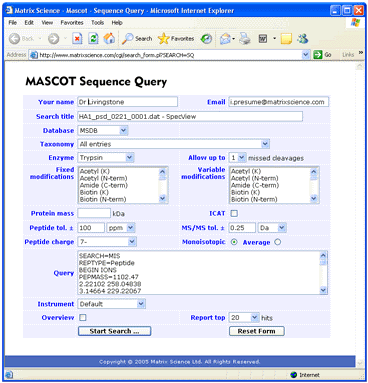The image size is (368, 383).
Task: Open the Mail toolbar icon
Action: pos(225,39)
